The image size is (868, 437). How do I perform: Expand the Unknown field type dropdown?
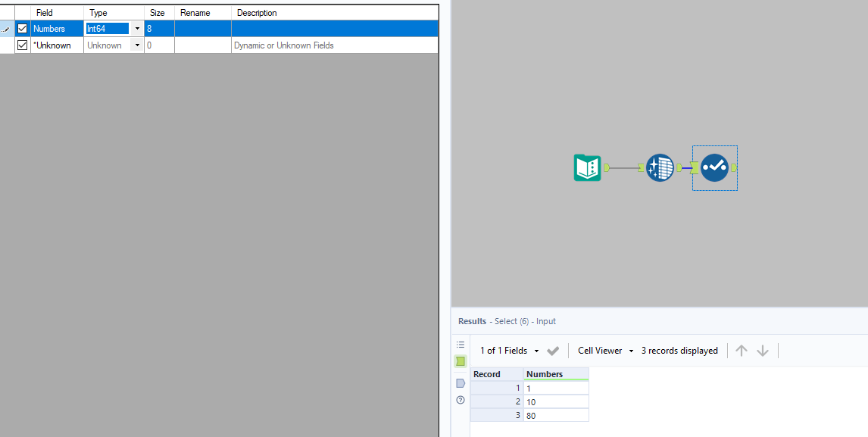pyautogui.click(x=137, y=45)
